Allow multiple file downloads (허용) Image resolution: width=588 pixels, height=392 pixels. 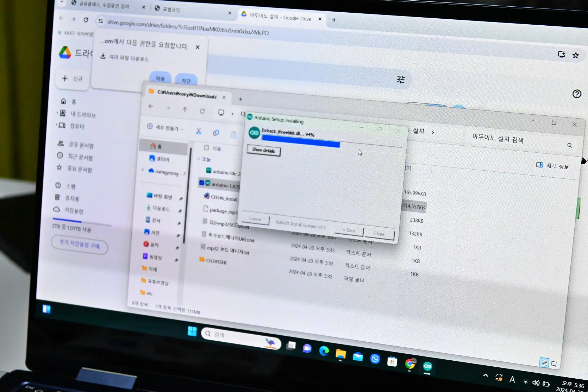pos(160,78)
